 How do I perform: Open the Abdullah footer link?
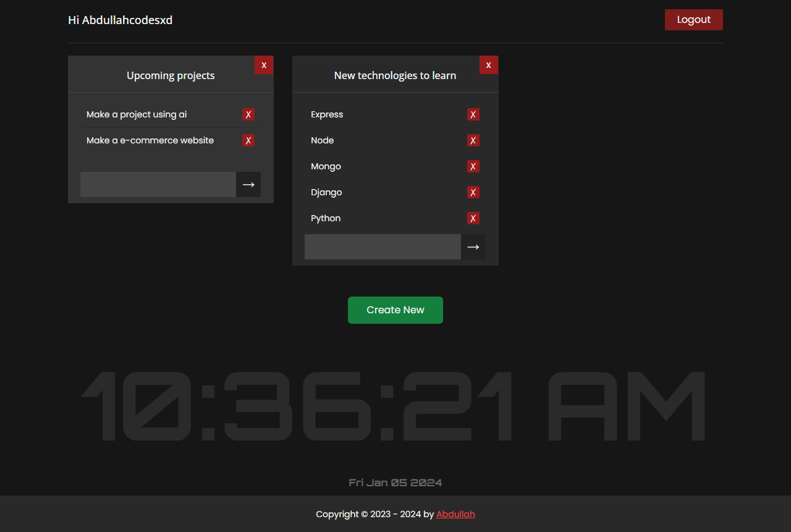455,514
